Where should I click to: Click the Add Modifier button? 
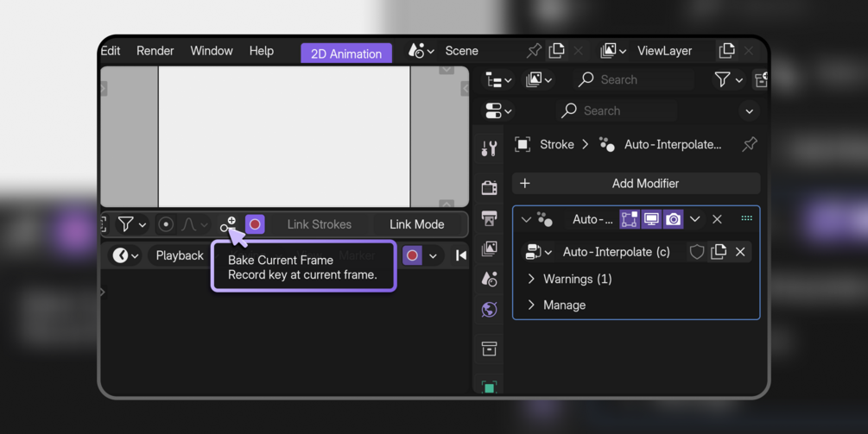coord(636,184)
